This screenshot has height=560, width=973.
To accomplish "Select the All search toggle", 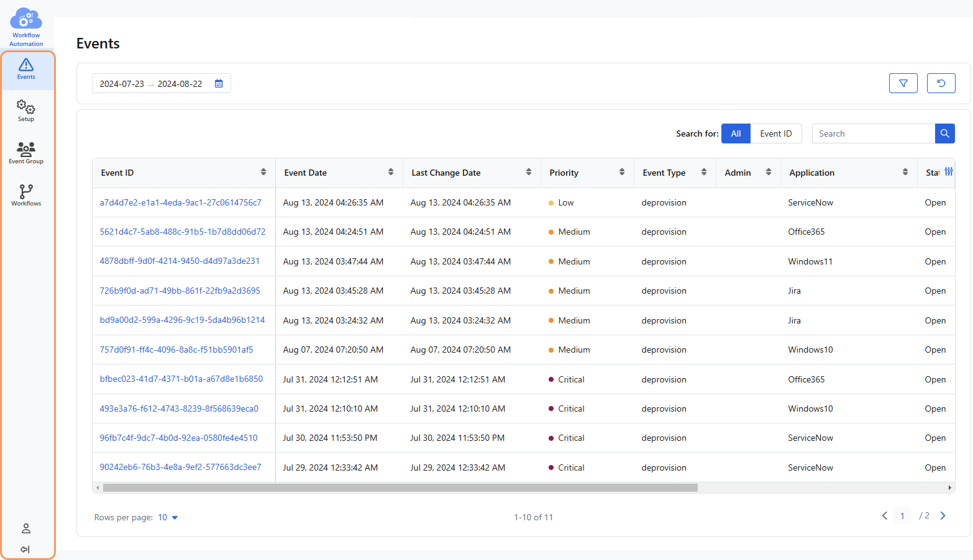I will coord(736,133).
